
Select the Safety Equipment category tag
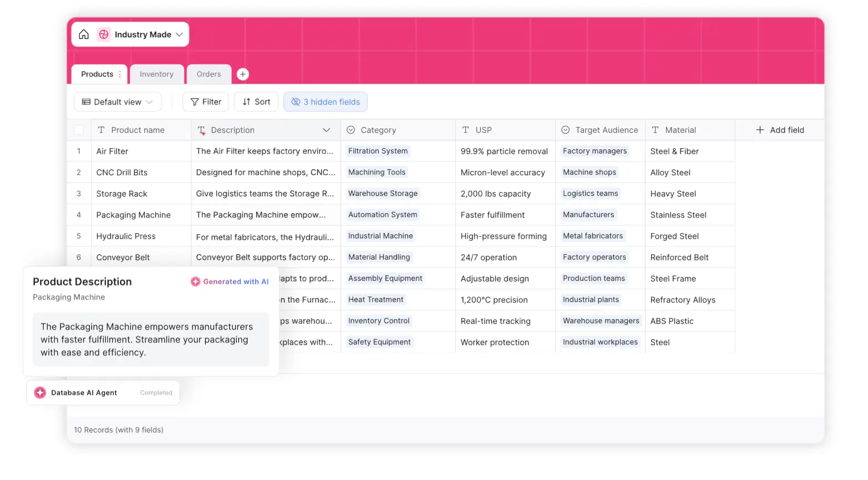click(379, 342)
